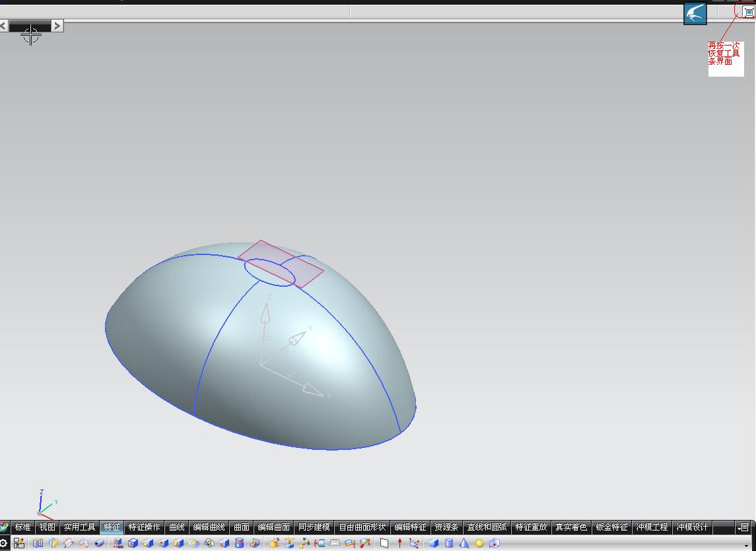756x551 pixels.
Task: Click the right scroll arrow button
Action: click(x=57, y=26)
